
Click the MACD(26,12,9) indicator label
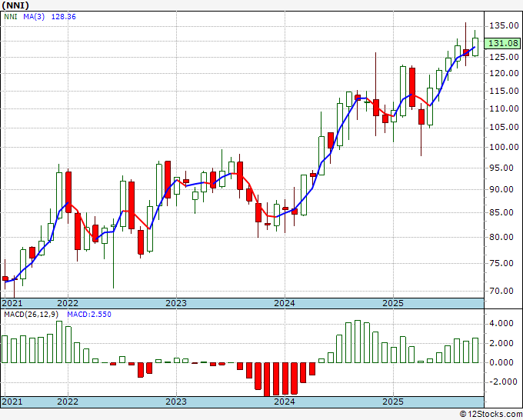point(32,315)
